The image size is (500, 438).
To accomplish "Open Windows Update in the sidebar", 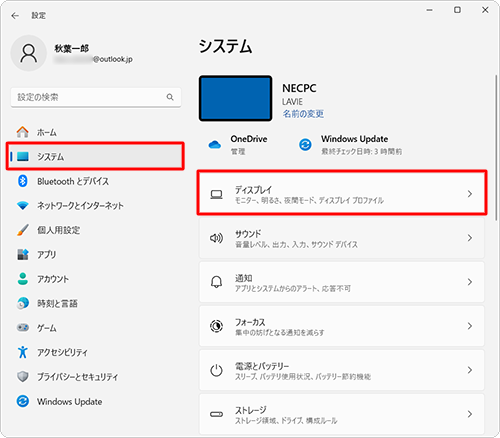I will 95,401.
